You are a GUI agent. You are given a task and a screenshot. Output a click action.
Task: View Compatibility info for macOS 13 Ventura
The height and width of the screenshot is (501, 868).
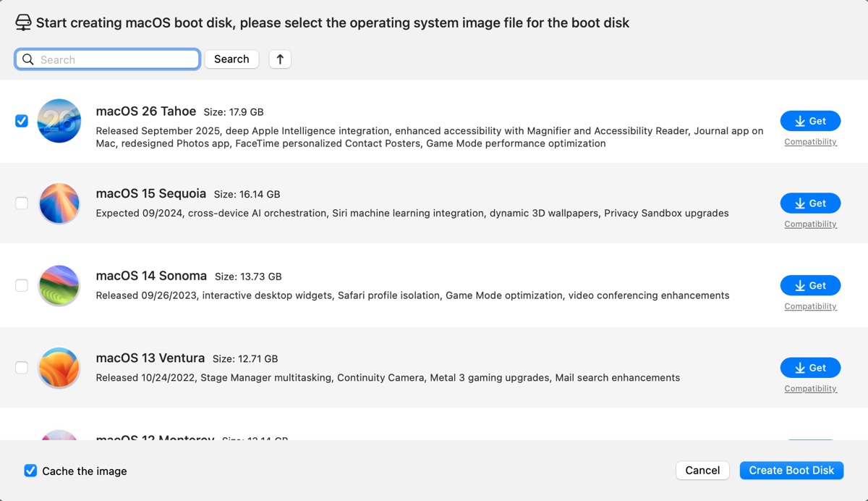click(x=810, y=389)
